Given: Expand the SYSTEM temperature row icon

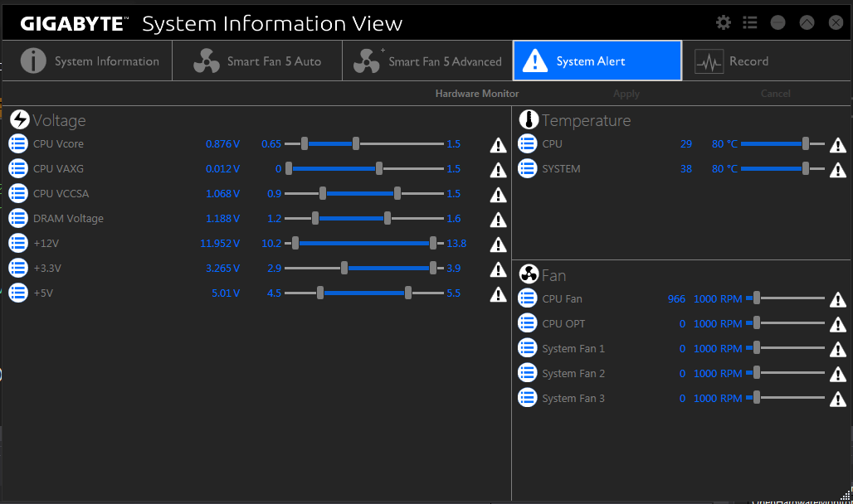Looking at the screenshot, I should click(x=528, y=168).
